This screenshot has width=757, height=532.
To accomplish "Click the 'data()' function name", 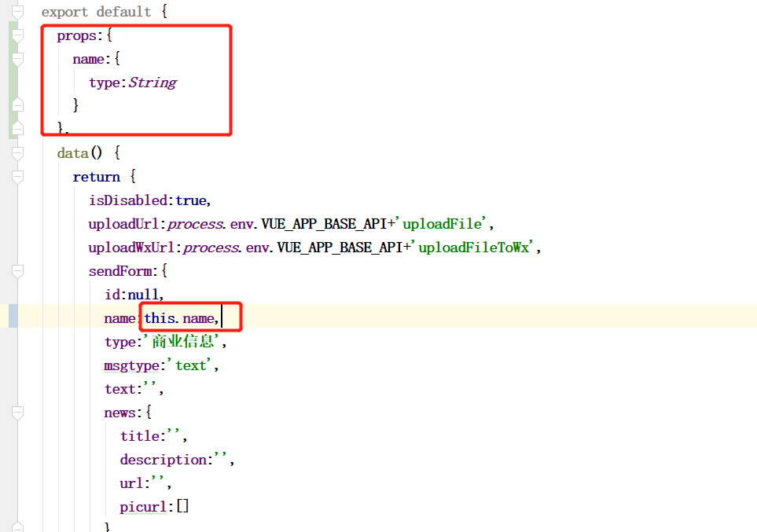I will [79, 153].
